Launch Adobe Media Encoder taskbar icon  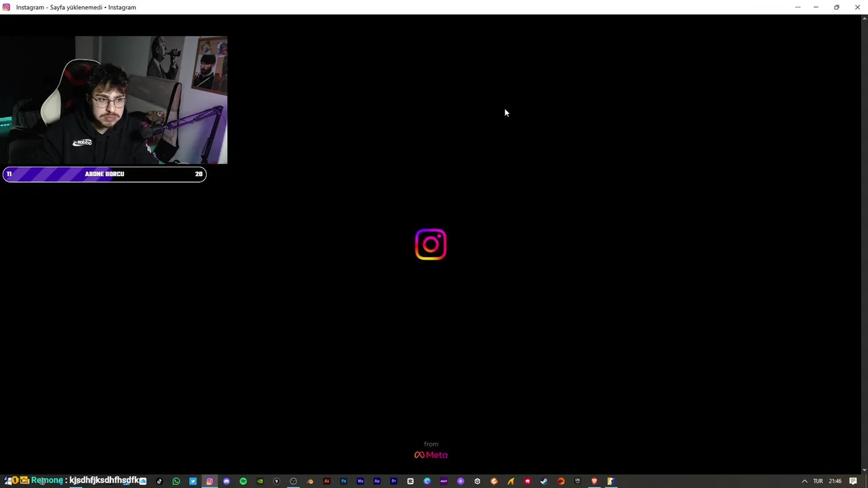[360, 481]
